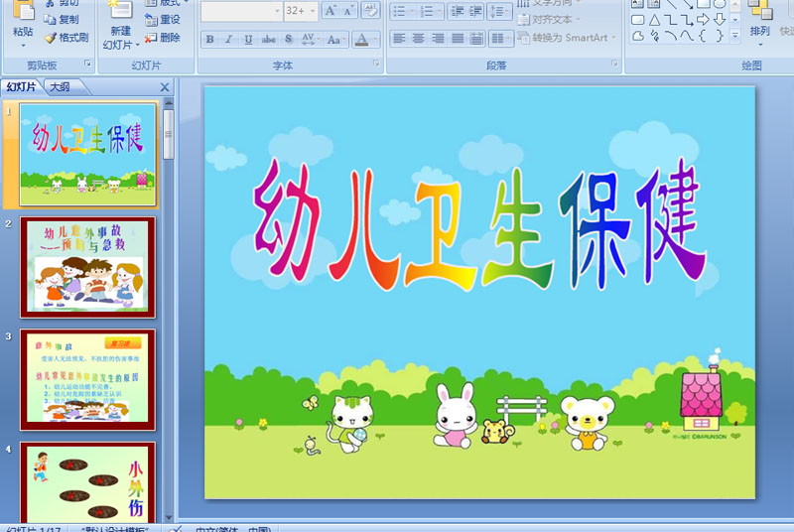Viewport: 794px width, 532px height.
Task: Switch to the 大纲 outline tab
Action: coord(60,87)
